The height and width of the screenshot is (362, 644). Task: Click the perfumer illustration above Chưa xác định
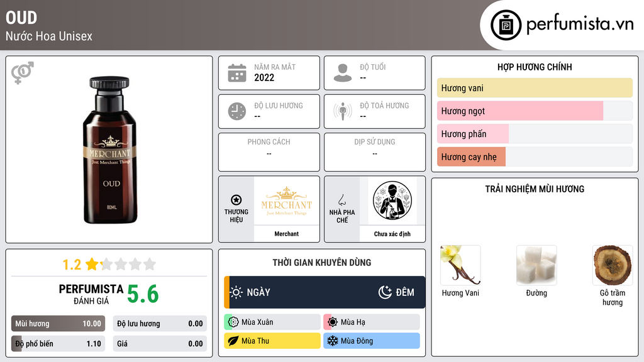[392, 201]
